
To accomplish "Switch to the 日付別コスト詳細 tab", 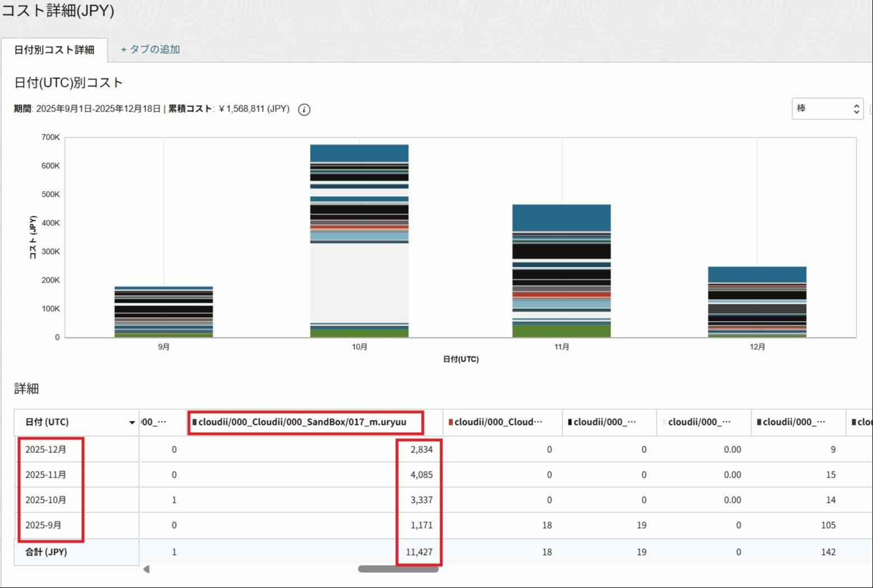I will click(54, 50).
